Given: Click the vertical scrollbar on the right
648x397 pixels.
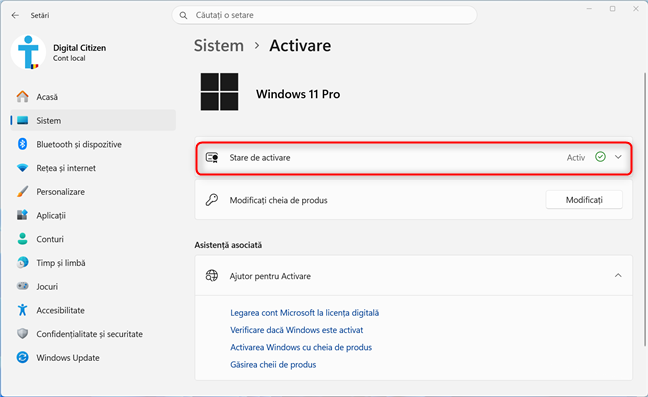Looking at the screenshot, I should pyautogui.click(x=645, y=209).
